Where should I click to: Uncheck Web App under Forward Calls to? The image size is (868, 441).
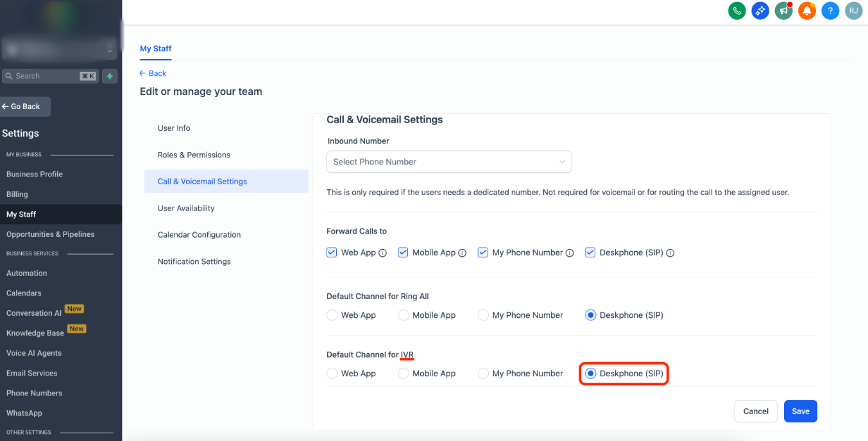pyautogui.click(x=332, y=252)
